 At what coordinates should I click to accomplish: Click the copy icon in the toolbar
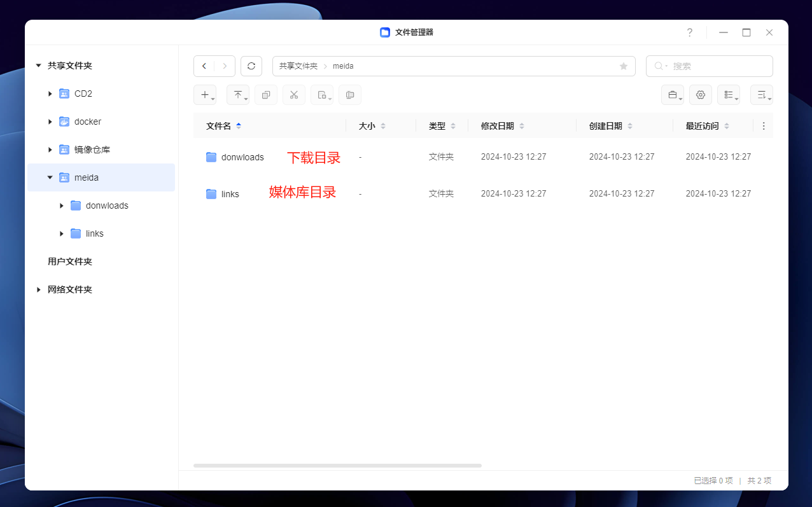point(266,95)
